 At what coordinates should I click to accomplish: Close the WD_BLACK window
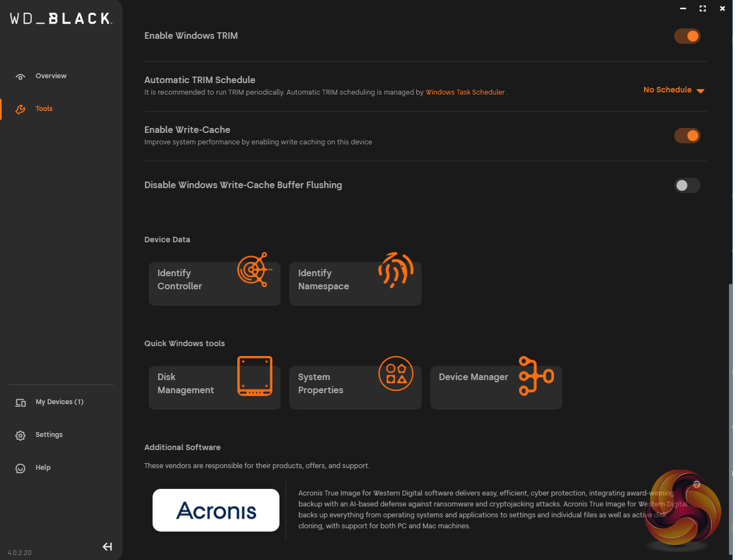[722, 8]
